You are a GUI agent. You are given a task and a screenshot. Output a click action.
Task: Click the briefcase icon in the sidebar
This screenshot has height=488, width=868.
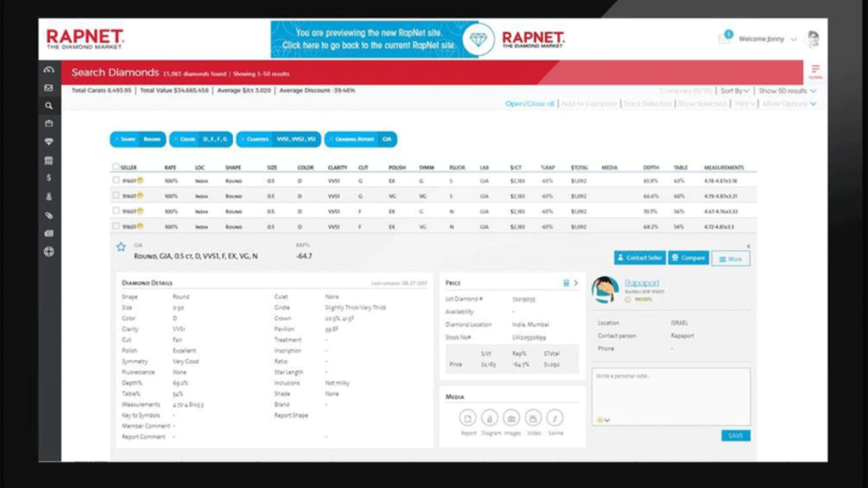pos(49,124)
